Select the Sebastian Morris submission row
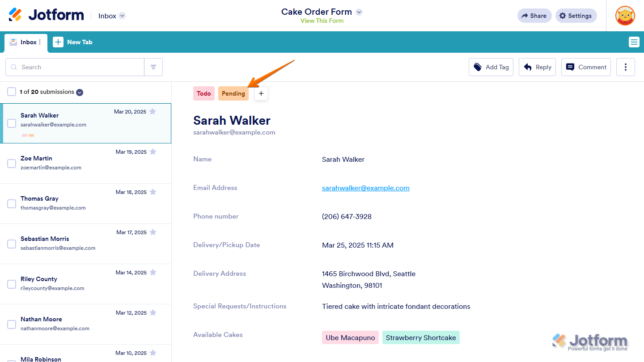The height and width of the screenshot is (362, 644). pos(85,244)
